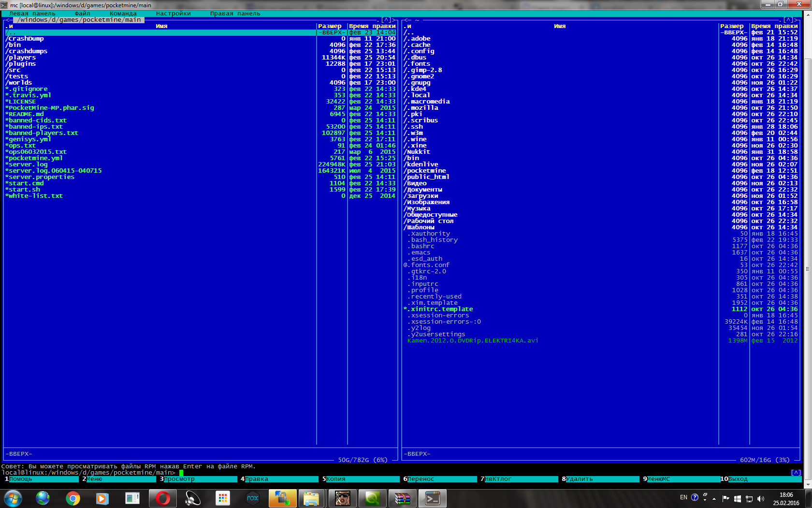Switch to the face-avatar game taskbar icon

tap(343, 498)
